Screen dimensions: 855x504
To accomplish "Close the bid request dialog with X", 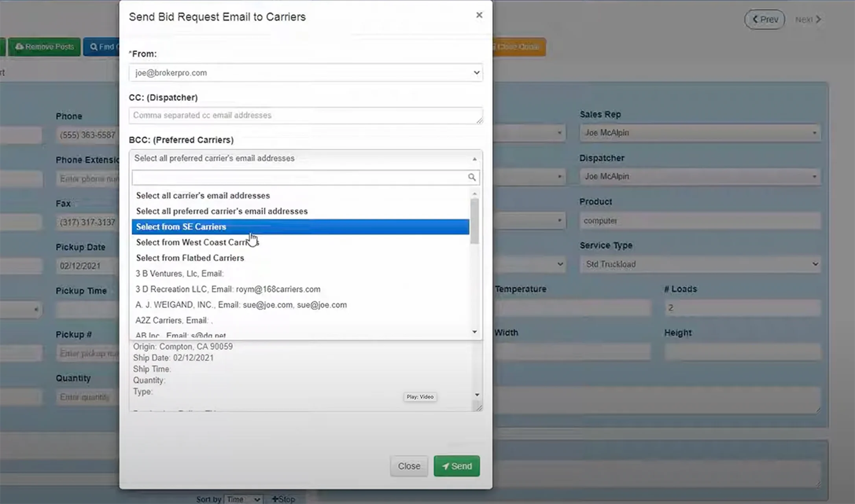I will click(479, 15).
